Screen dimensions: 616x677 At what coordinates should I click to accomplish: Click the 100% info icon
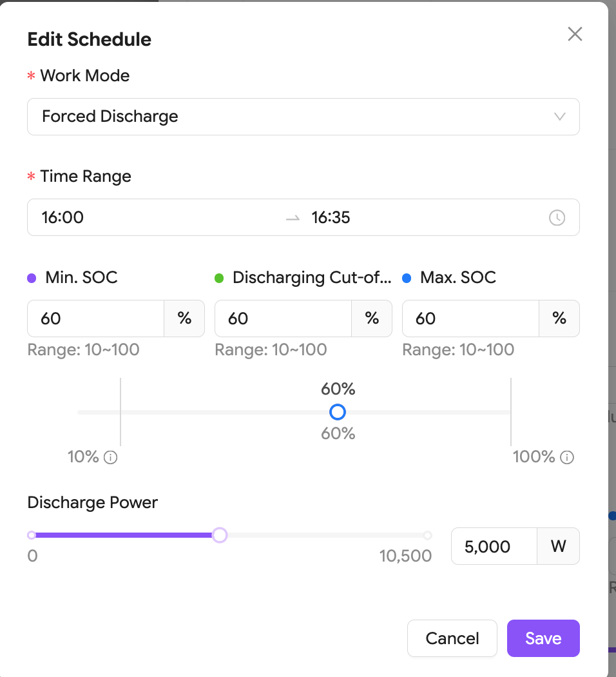[x=567, y=457]
